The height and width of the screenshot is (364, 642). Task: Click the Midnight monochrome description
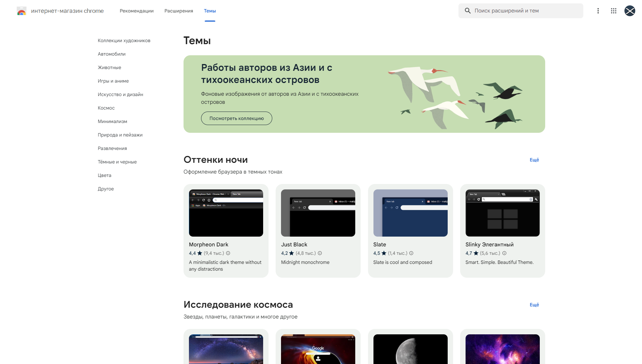(x=305, y=262)
